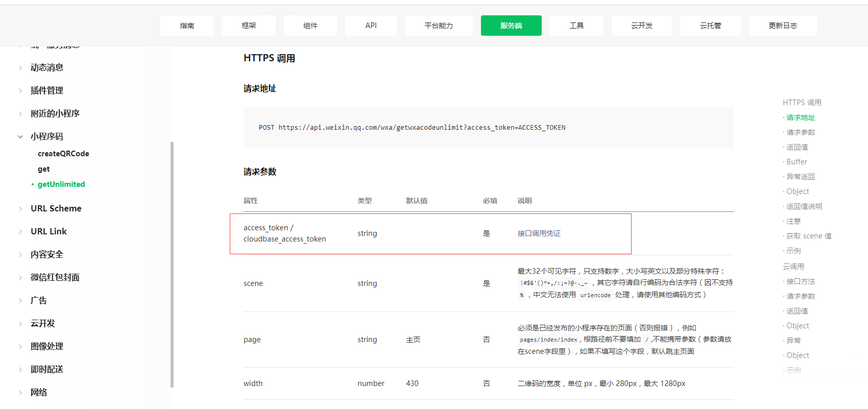The image size is (868, 409).
Task: Expand the 图像处理 sidebar section
Action: tap(47, 346)
